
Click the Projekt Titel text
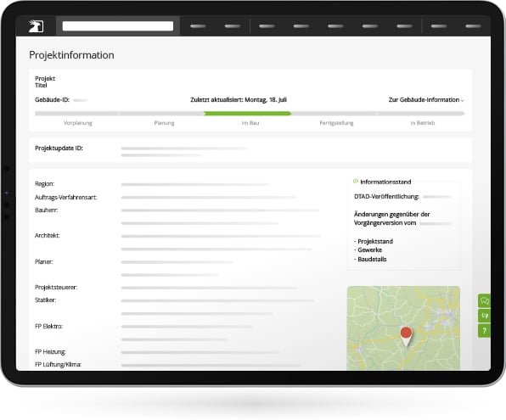(45, 81)
